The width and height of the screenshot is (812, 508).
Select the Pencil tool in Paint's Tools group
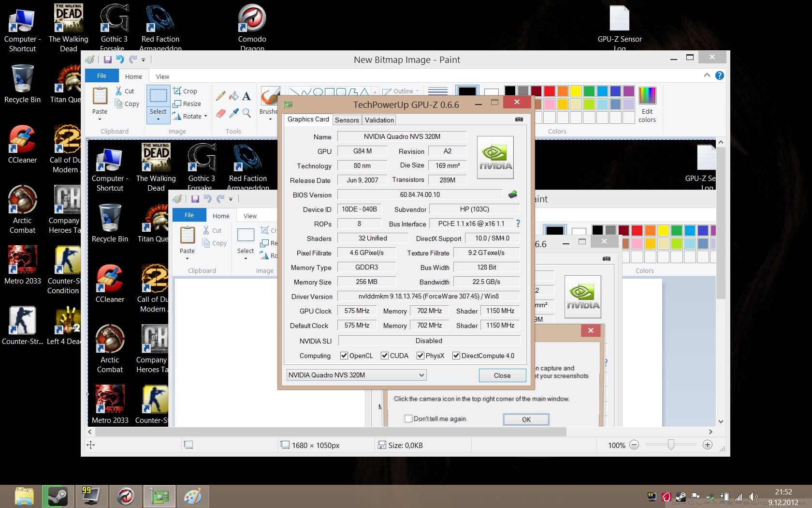(221, 96)
